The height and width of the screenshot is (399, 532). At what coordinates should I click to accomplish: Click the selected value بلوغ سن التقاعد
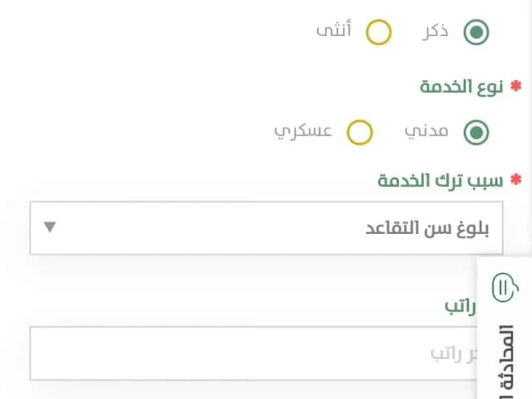click(427, 229)
